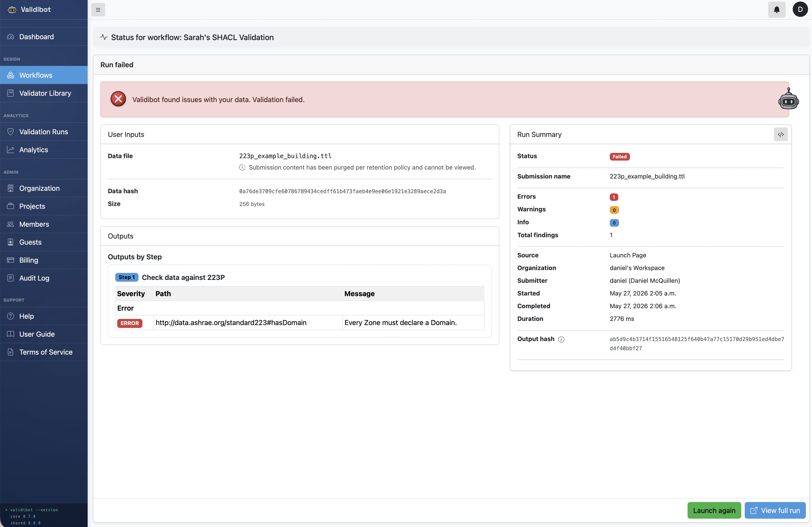
Task: Click the '256 bytes' size value
Action: click(252, 204)
